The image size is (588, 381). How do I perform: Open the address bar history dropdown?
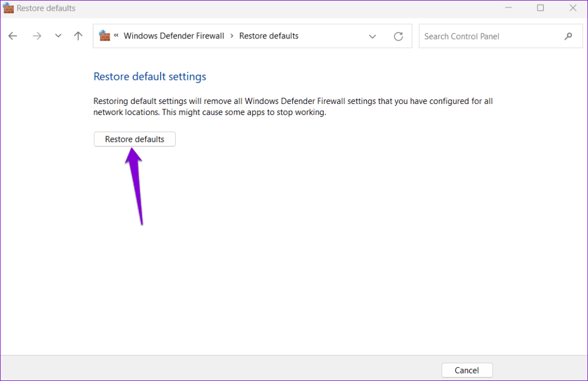[372, 36]
